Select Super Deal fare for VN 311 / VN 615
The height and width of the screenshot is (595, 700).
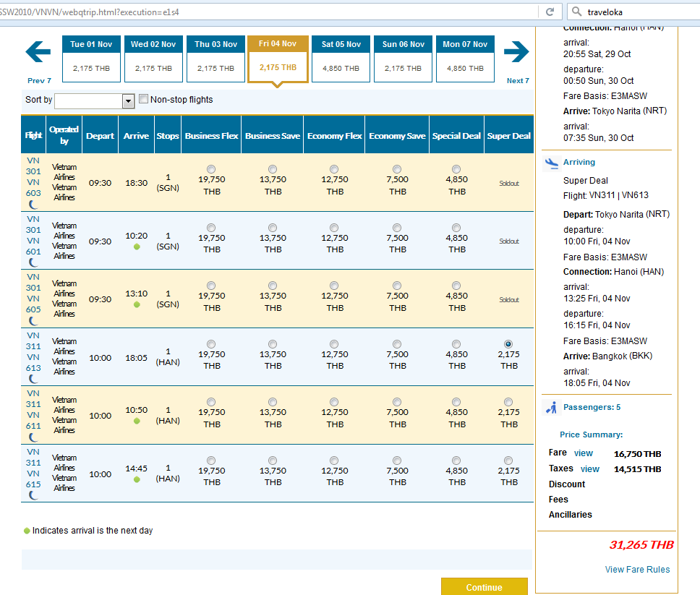pos(508,461)
